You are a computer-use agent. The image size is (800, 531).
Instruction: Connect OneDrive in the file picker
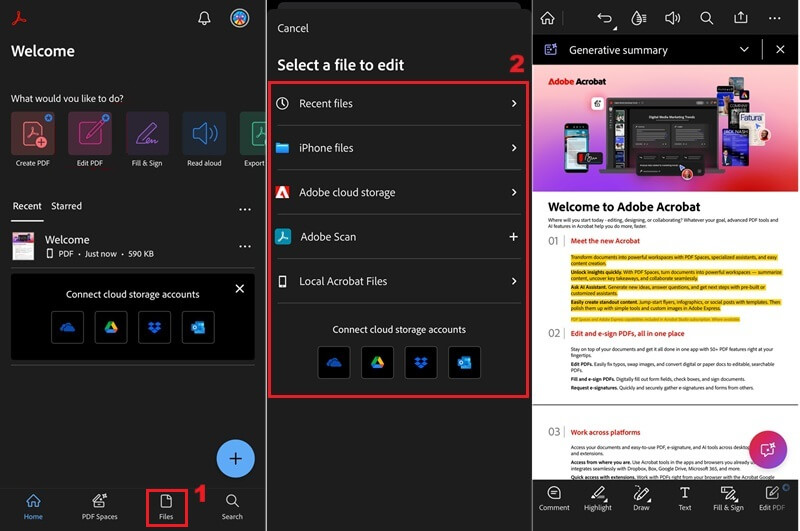pyautogui.click(x=334, y=363)
